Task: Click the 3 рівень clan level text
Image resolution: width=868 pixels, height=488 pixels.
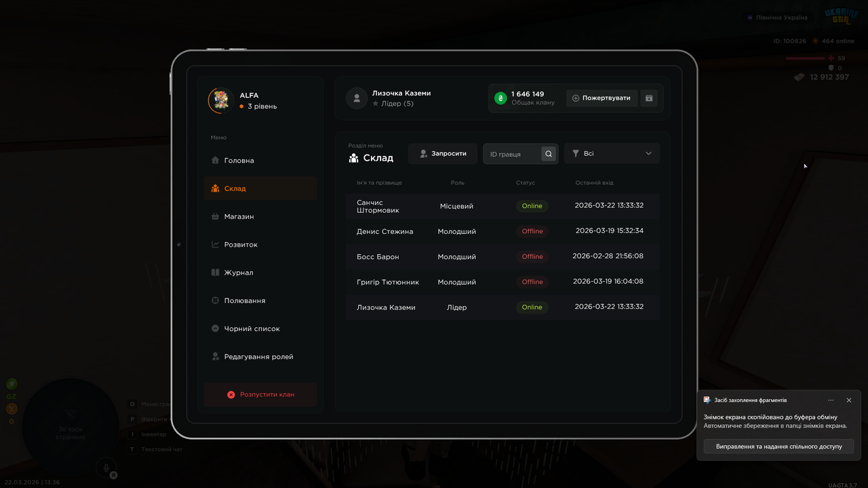Action: tap(262, 106)
